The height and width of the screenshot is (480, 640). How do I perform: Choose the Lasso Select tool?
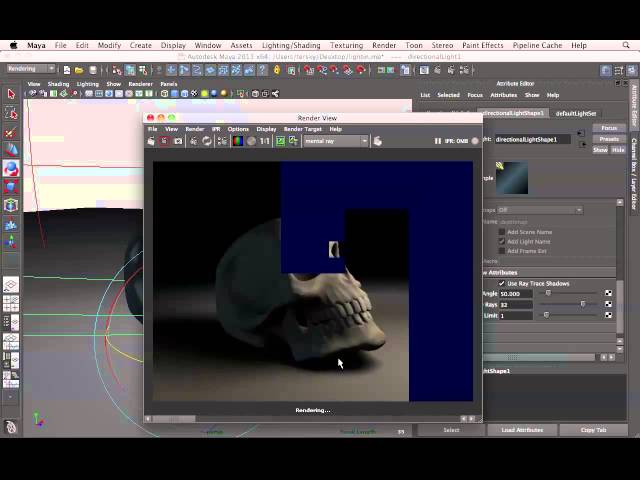[11, 113]
